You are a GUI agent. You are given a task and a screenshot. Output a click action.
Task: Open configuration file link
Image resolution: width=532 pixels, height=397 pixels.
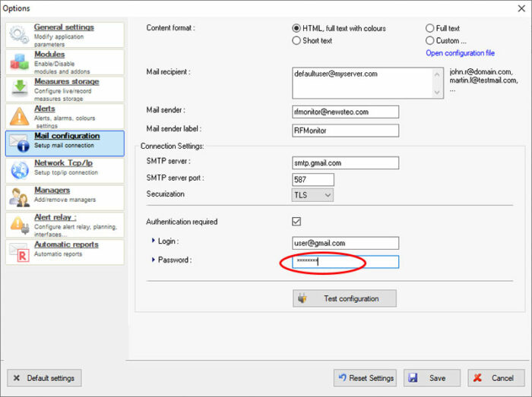(460, 53)
